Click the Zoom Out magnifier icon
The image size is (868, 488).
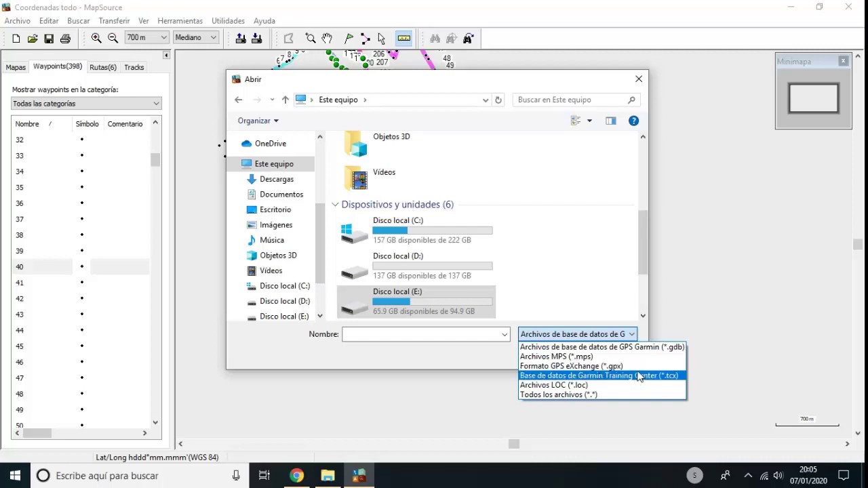113,39
